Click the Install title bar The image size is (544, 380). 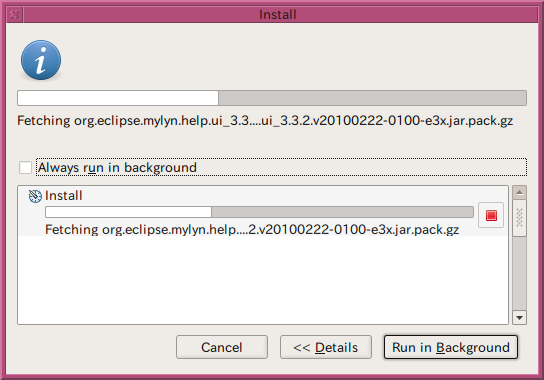(x=278, y=15)
